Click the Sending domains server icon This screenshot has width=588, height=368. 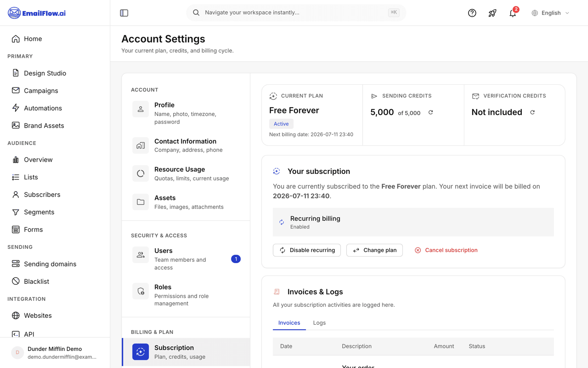coord(16,264)
